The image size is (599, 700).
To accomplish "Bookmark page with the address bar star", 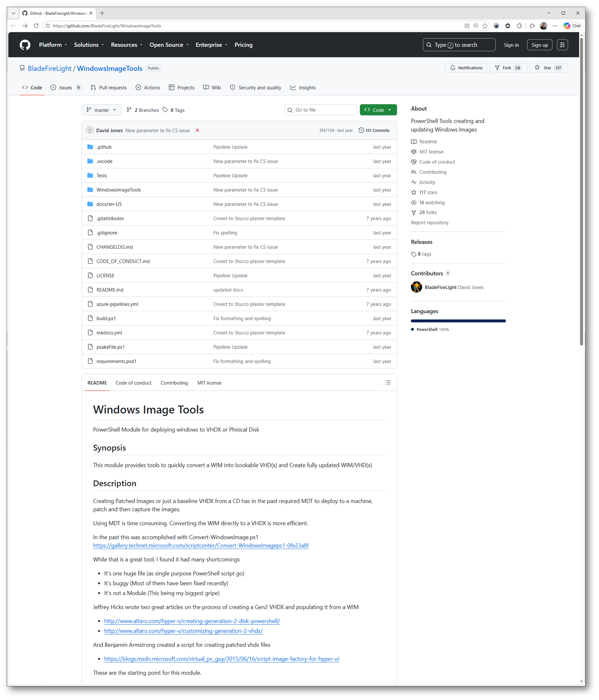I will pos(485,26).
